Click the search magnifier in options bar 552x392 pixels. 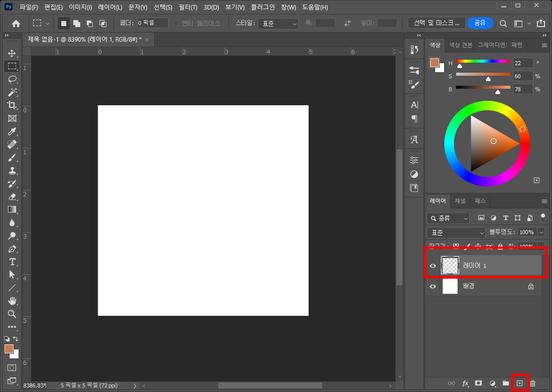503,24
